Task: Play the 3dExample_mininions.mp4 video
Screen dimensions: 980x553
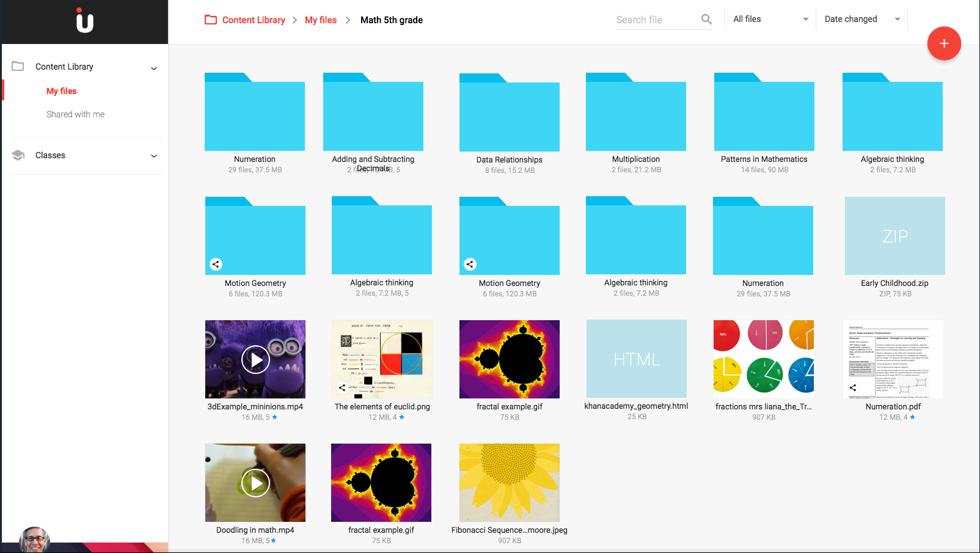Action: (255, 359)
